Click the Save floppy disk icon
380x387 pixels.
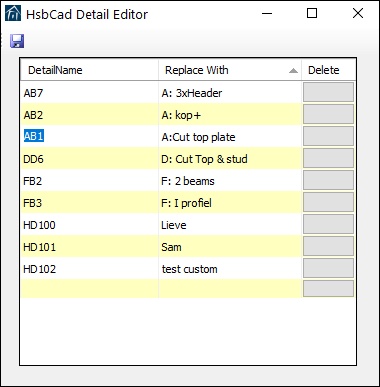[17, 41]
